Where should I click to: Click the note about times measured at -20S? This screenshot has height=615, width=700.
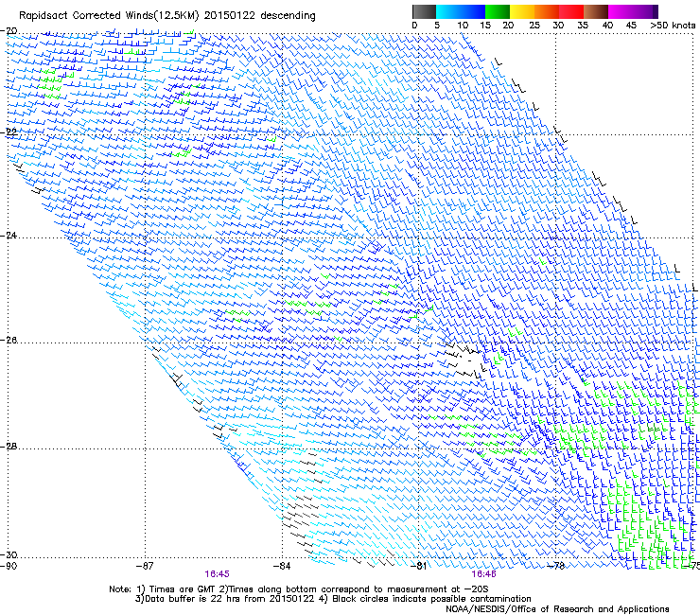click(x=356, y=589)
